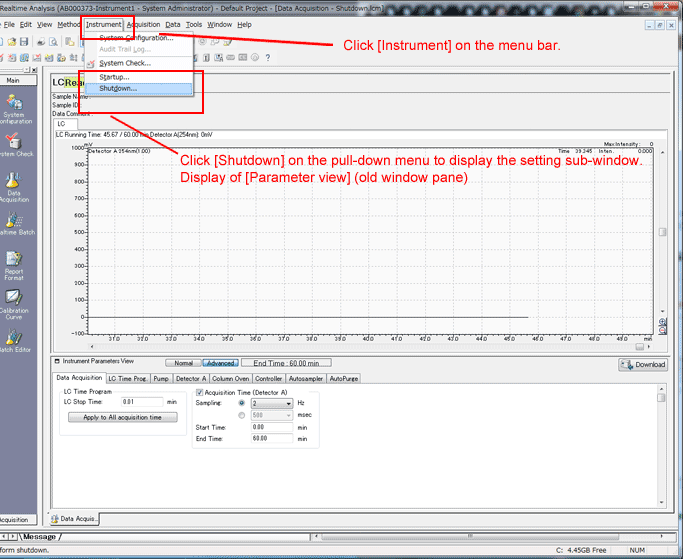Screen dimensions: 700x559
Task: Toggle the Acquisition Time (Detector A) checkbox
Action: click(x=199, y=393)
